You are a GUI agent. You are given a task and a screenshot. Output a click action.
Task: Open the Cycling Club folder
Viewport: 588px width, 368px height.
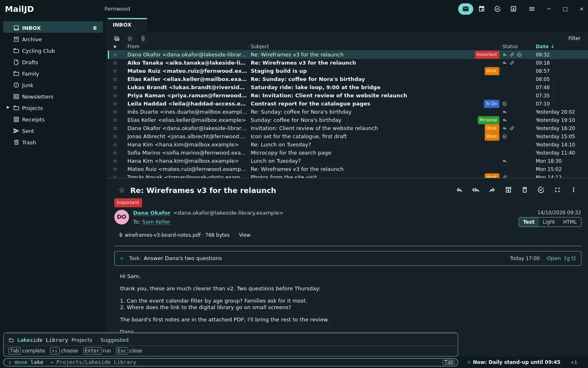point(53,51)
